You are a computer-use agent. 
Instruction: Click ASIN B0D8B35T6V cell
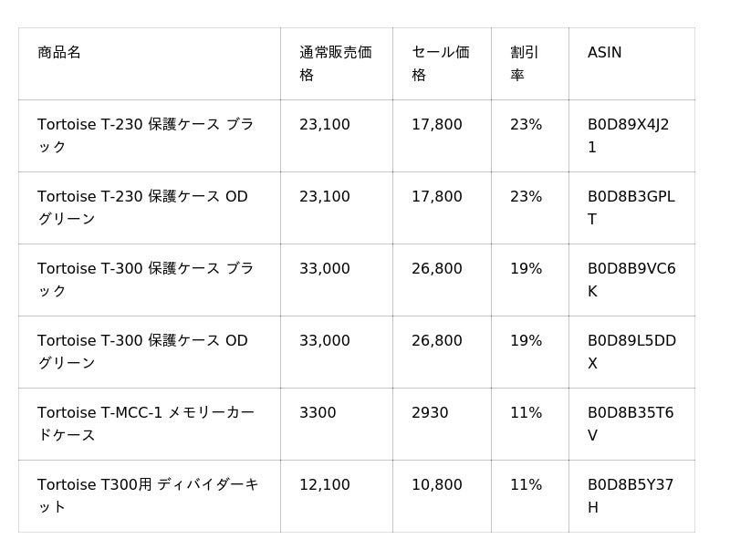point(630,424)
